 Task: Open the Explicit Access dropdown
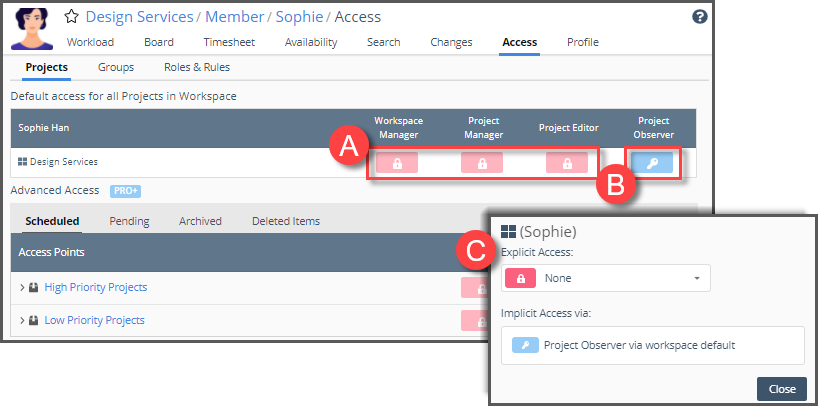[606, 278]
